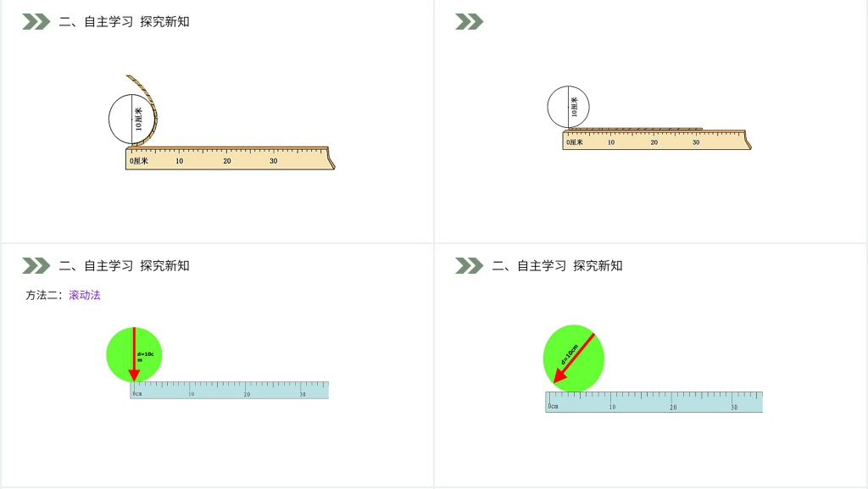Click the chevron arrows icon on the top-right slide
868x489 pixels.
(x=469, y=22)
